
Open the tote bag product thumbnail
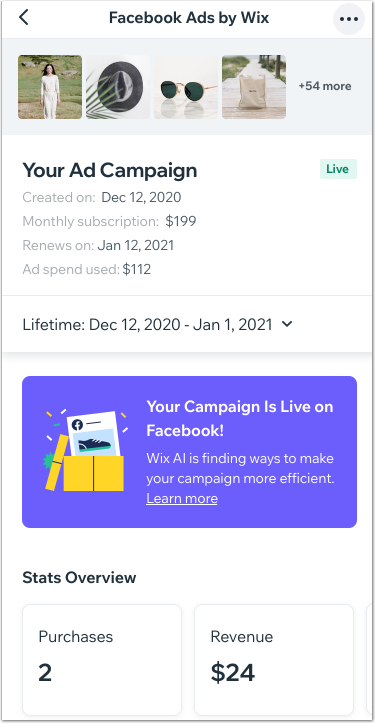pos(254,87)
